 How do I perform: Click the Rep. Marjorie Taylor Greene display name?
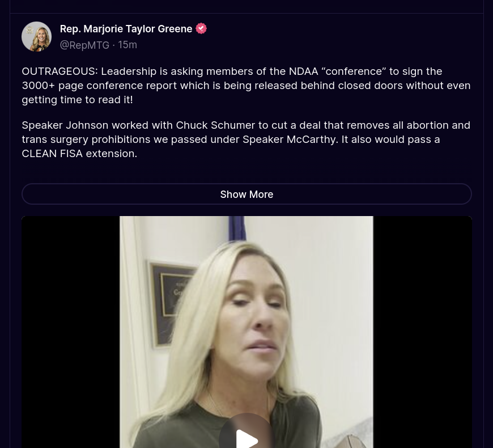[126, 28]
